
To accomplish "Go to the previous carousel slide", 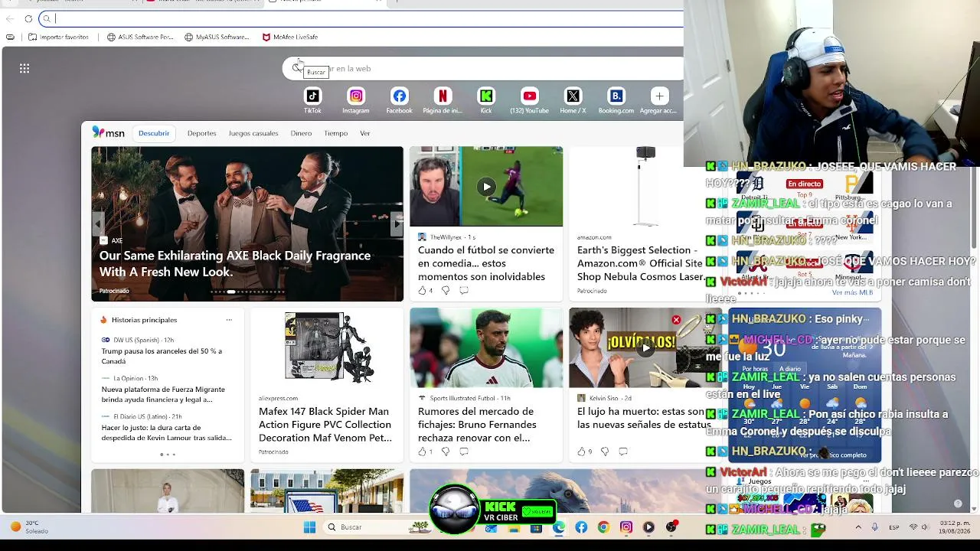I will (x=98, y=223).
